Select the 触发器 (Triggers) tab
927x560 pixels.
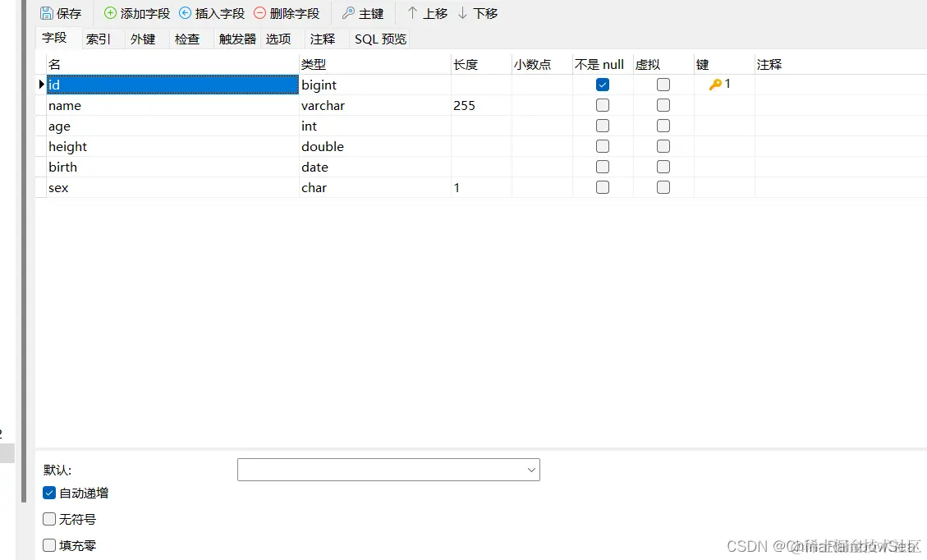point(236,38)
